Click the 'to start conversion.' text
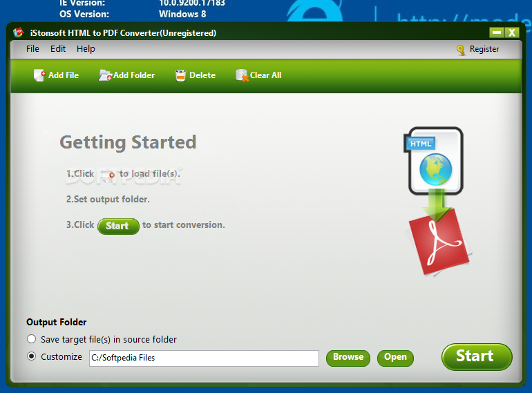 point(184,224)
